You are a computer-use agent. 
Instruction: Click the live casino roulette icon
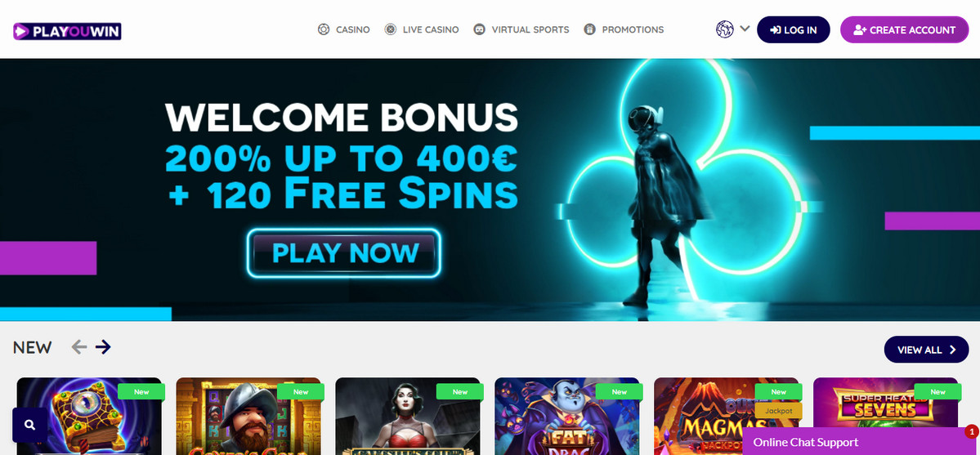click(x=390, y=29)
